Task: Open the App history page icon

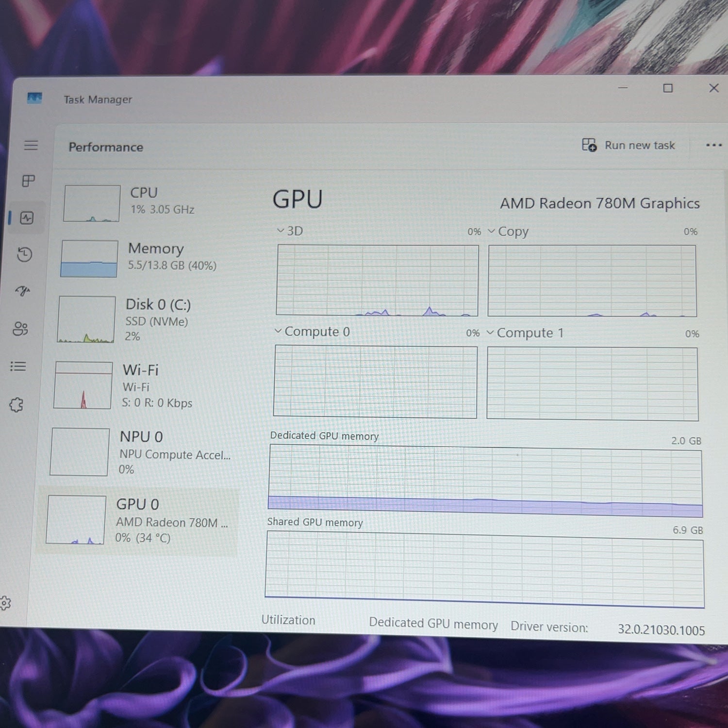Action: [x=25, y=254]
